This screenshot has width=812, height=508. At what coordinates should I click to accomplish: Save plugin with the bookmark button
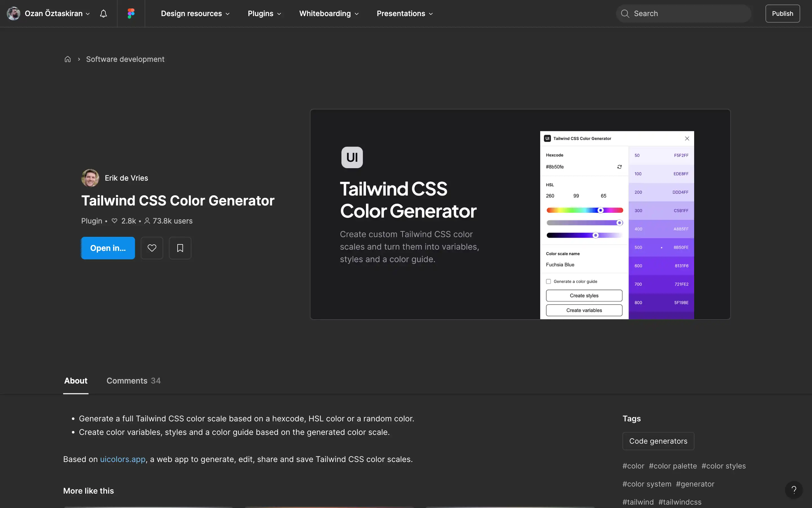180,248
